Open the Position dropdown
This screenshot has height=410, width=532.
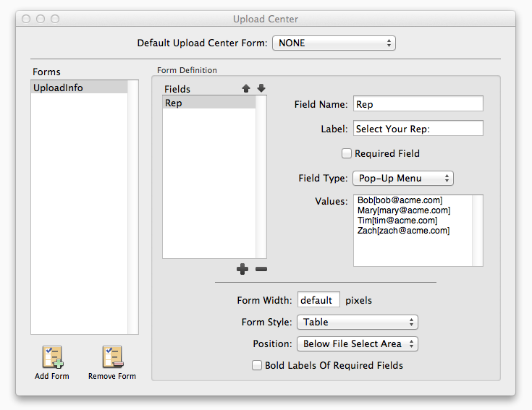click(357, 344)
